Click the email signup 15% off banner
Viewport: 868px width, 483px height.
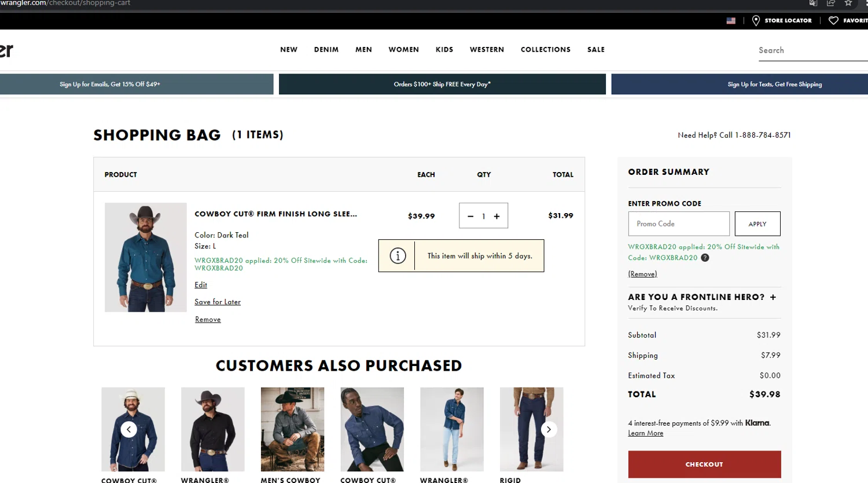point(137,84)
